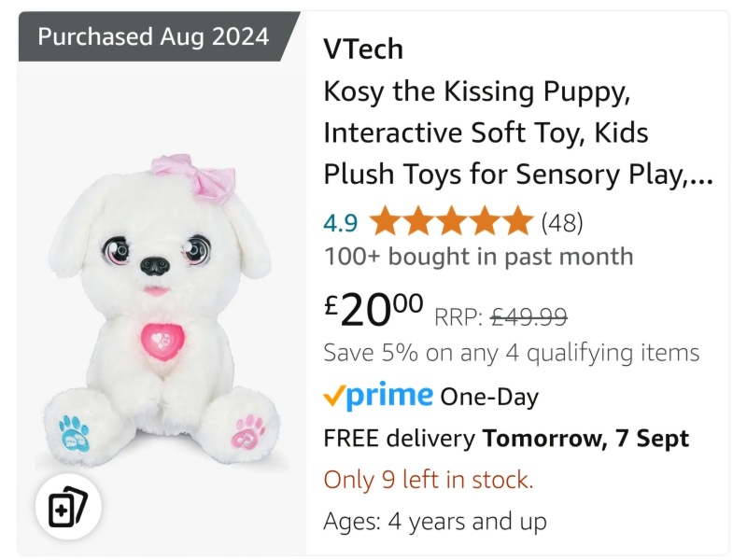Open the Save 5% on 4 items offer

511,353
